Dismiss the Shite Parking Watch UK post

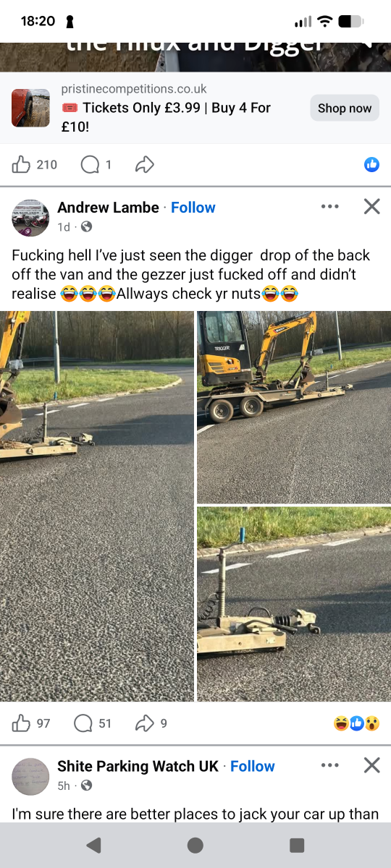coord(371,765)
